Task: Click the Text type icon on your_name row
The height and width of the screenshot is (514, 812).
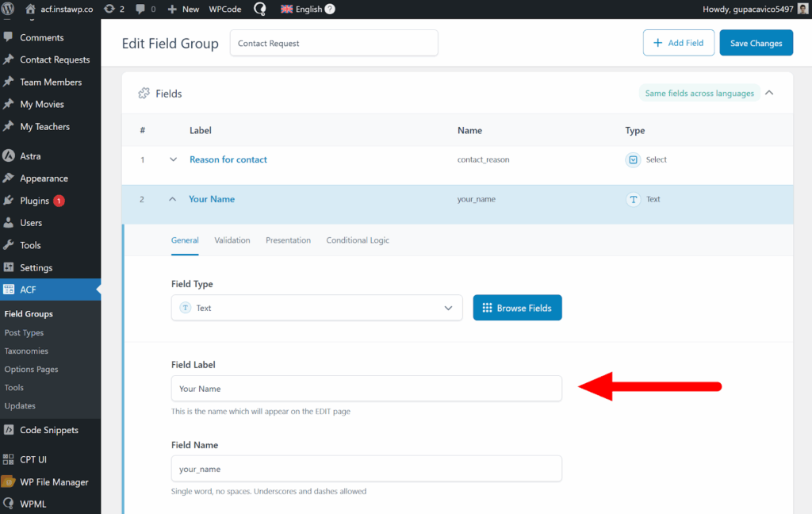Action: (633, 199)
